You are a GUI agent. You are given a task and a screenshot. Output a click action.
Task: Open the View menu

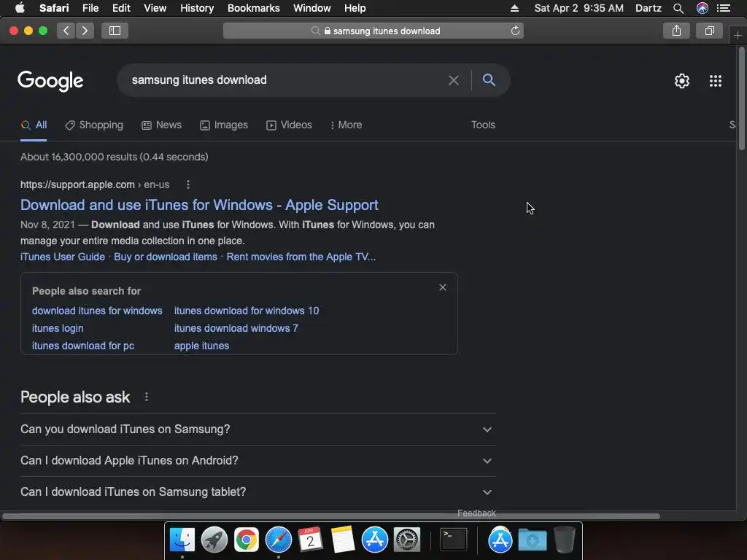point(155,8)
